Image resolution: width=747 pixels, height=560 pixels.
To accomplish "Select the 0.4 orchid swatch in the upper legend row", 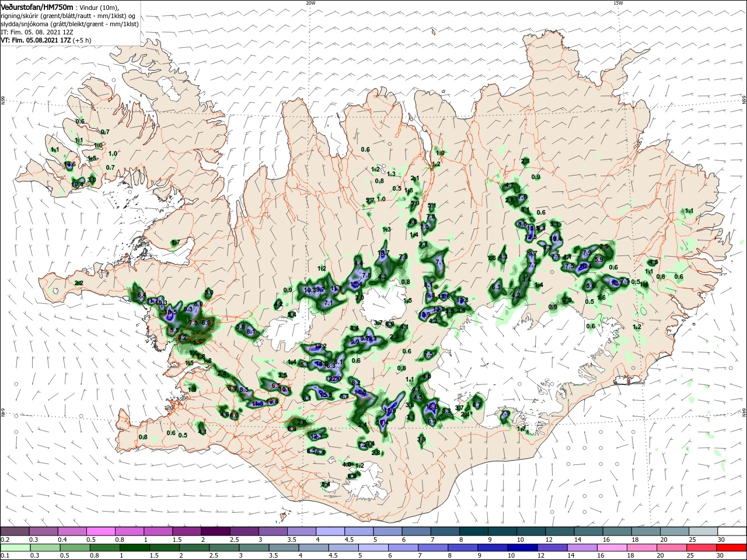I will point(72,531).
